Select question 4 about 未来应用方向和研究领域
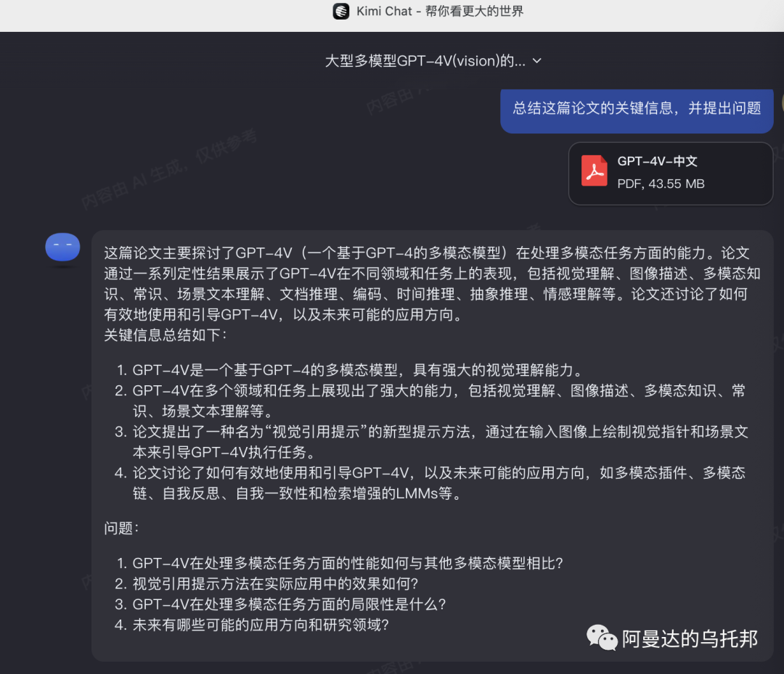Image resolution: width=784 pixels, height=674 pixels. point(261,625)
